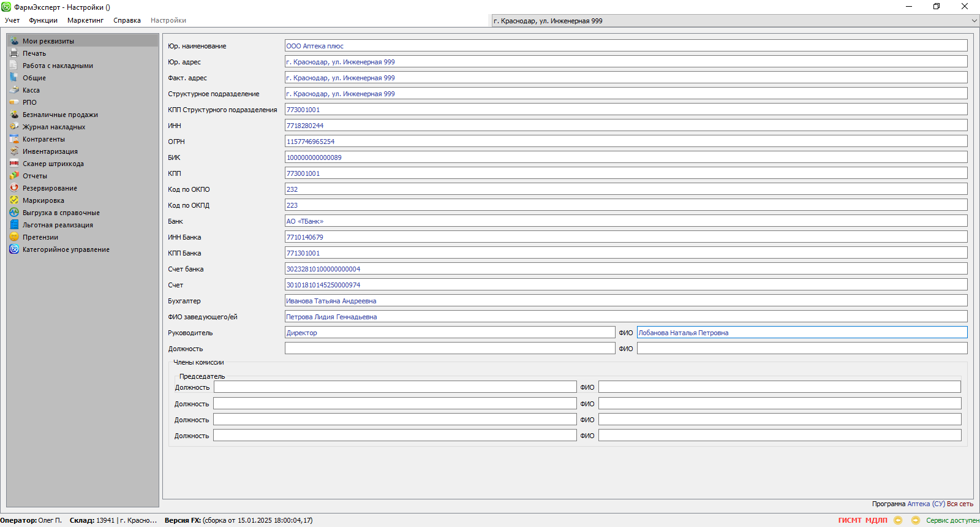The width and height of the screenshot is (980, 527).
Task: Expand the pharmacy address dropdown
Action: 974,21
